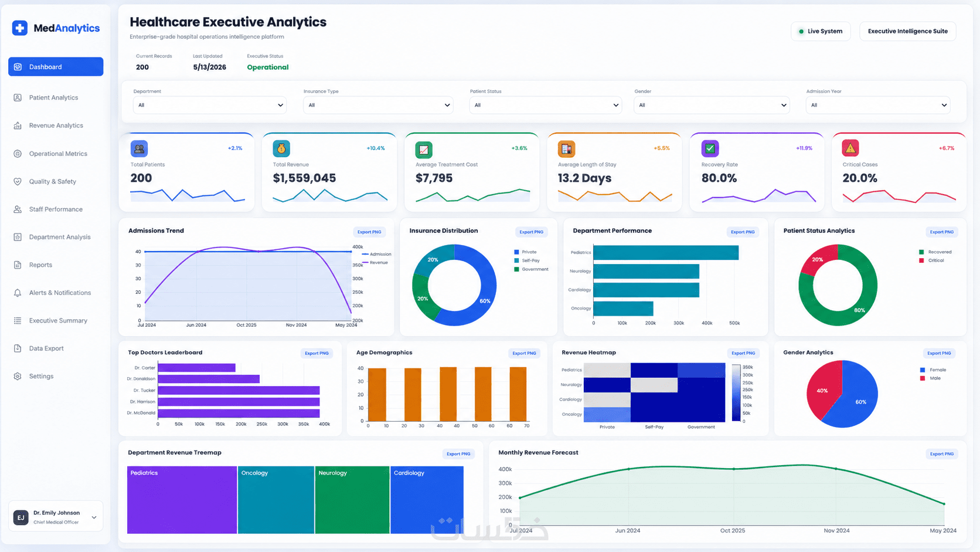Click the Alerts & Notifications bell icon

[18, 293]
